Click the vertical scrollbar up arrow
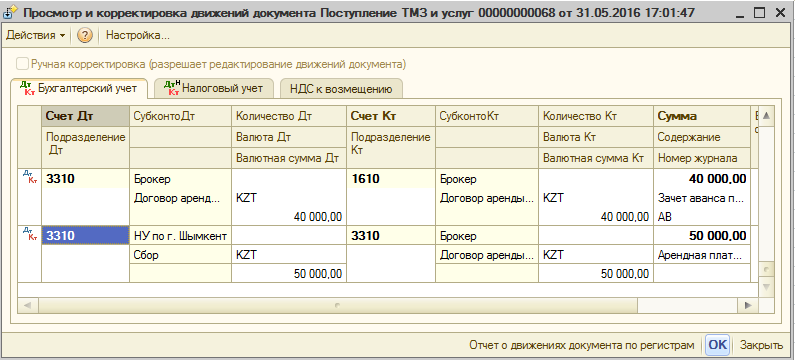 click(767, 116)
